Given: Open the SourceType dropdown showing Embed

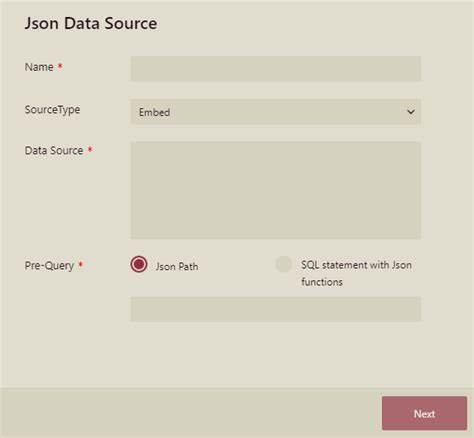Looking at the screenshot, I should (276, 112).
